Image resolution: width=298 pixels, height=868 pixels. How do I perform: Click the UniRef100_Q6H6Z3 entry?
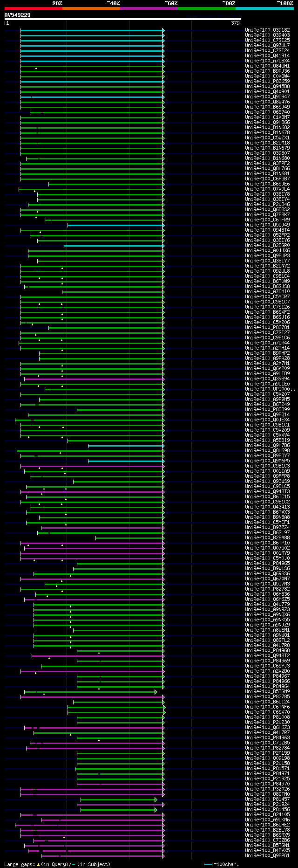pos(267,728)
